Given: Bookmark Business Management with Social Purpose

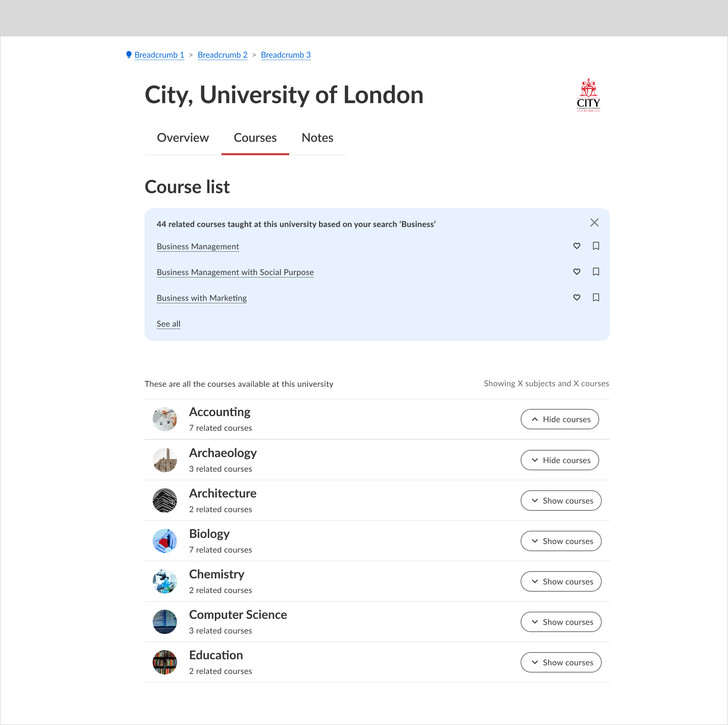Looking at the screenshot, I should (x=596, y=271).
